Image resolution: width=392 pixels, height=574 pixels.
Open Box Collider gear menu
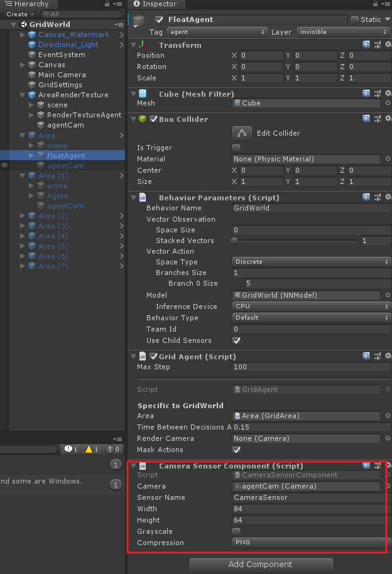(388, 118)
